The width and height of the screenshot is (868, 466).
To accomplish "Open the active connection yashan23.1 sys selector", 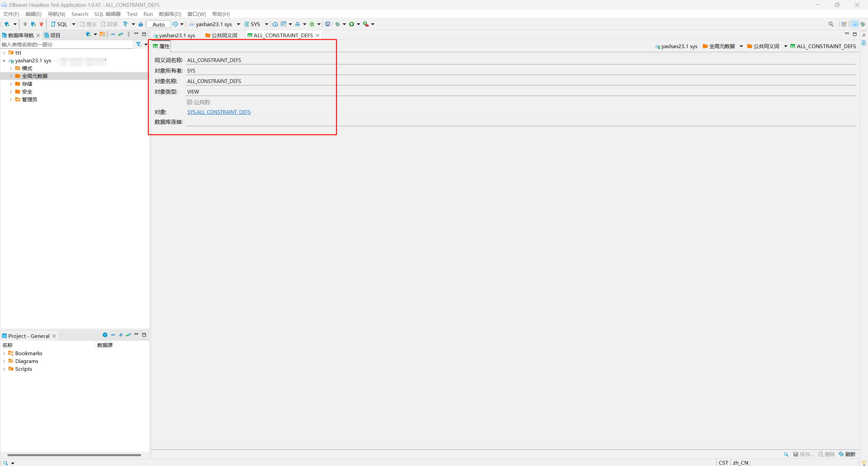I will click(x=215, y=24).
